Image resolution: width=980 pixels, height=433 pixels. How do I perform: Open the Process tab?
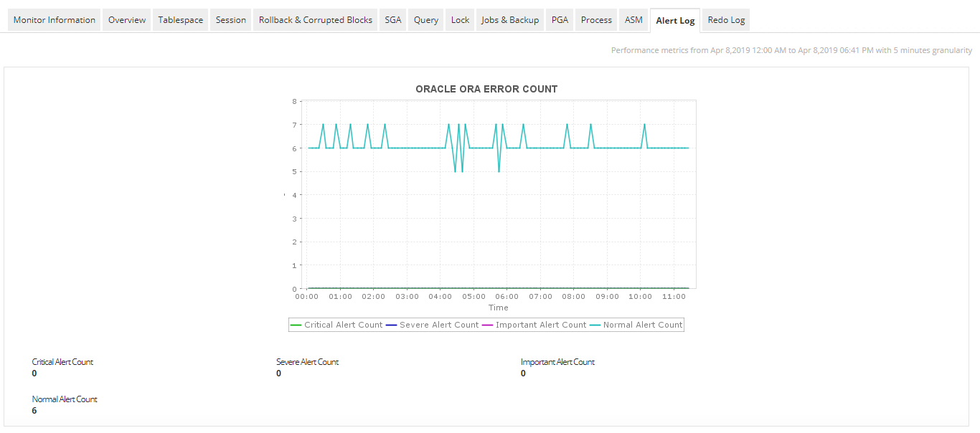click(x=595, y=19)
